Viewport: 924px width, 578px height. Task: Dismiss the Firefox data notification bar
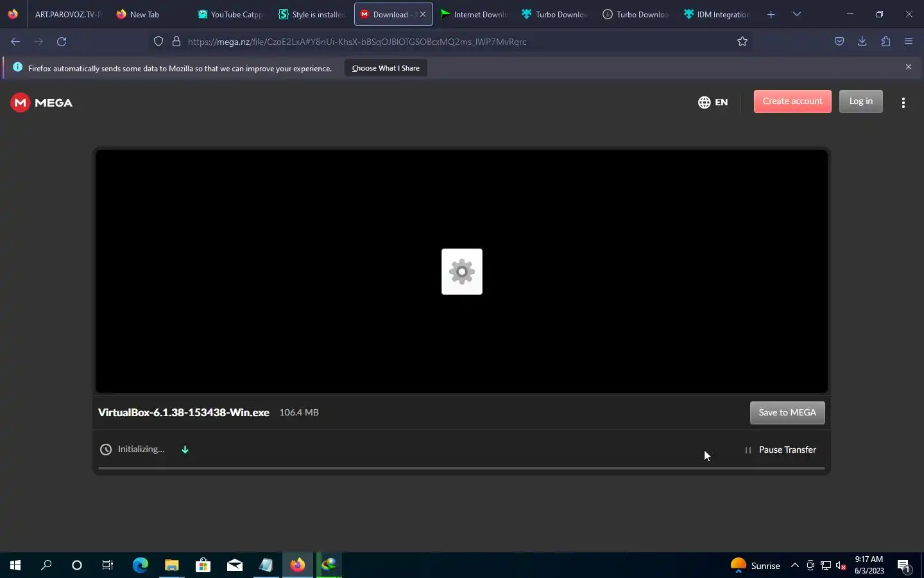909,67
